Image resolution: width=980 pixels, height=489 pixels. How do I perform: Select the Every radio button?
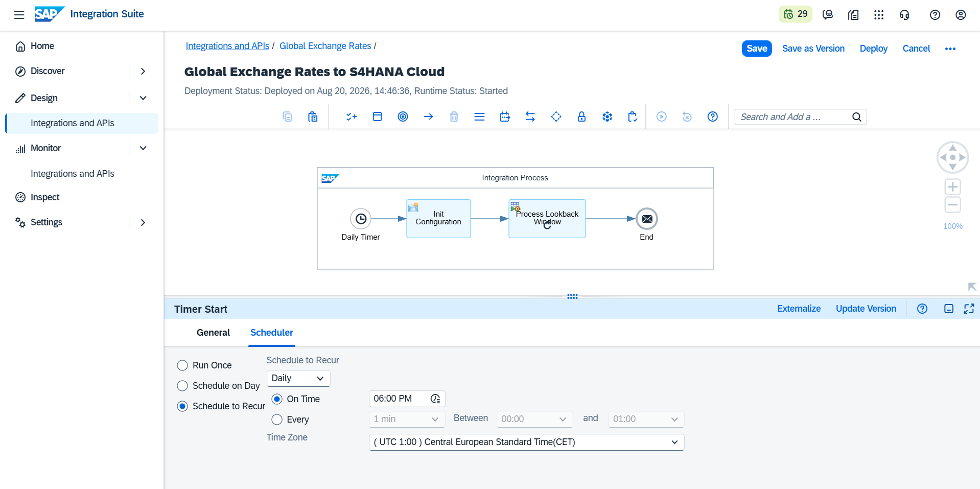(x=277, y=420)
